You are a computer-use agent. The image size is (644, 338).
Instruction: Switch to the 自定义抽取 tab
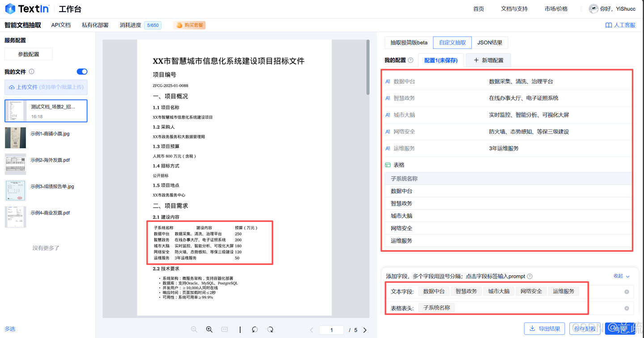point(452,43)
